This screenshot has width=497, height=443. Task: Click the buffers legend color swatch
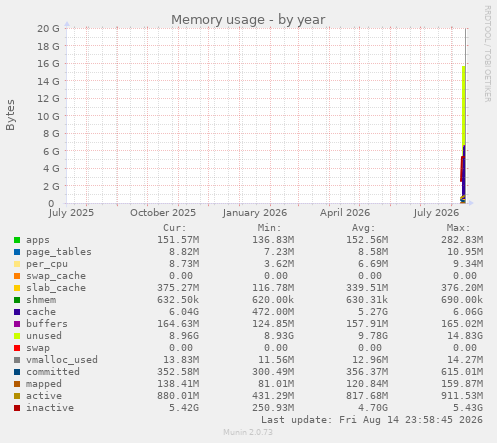[17, 324]
